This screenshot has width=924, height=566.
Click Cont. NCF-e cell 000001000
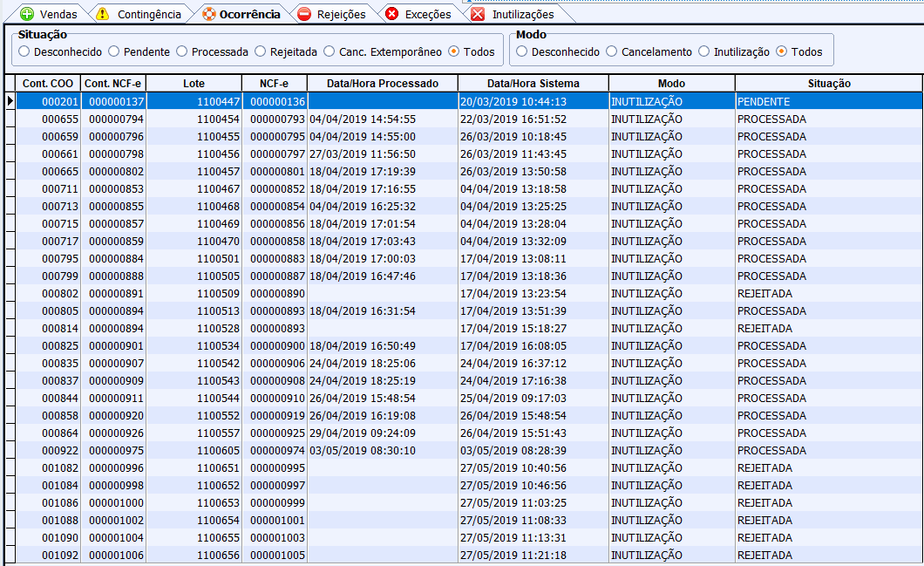(x=113, y=503)
